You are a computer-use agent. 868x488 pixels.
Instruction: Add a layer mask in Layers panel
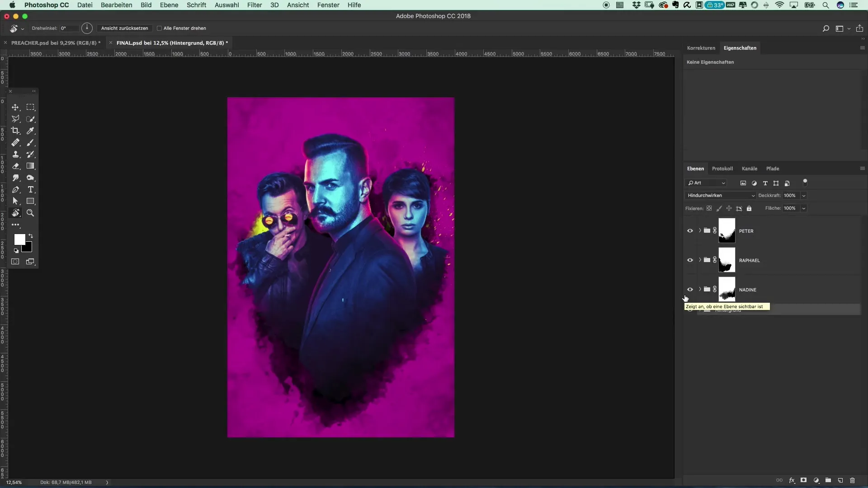pos(804,480)
